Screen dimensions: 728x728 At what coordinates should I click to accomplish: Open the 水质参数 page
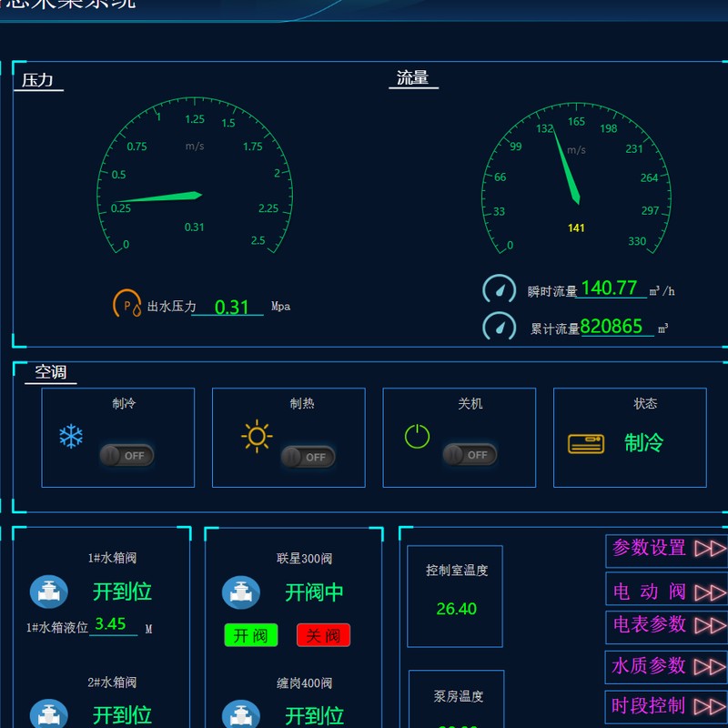tap(667, 666)
